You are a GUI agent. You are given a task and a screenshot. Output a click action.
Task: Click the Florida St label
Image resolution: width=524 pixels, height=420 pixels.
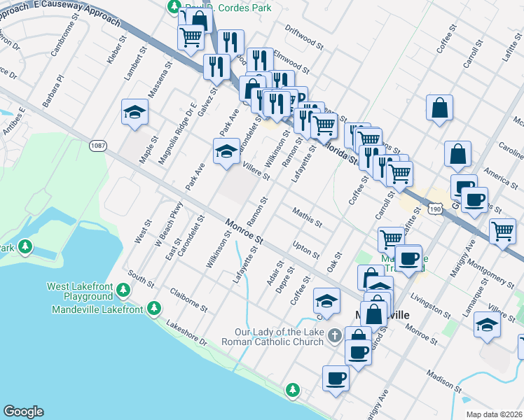click(x=342, y=155)
